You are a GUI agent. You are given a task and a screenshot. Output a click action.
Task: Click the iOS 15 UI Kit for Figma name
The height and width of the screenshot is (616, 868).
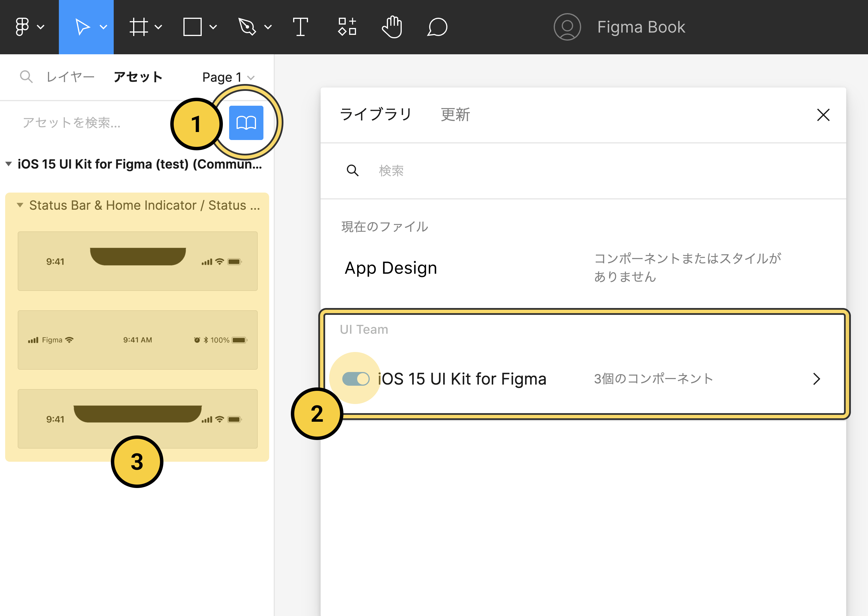(x=462, y=379)
